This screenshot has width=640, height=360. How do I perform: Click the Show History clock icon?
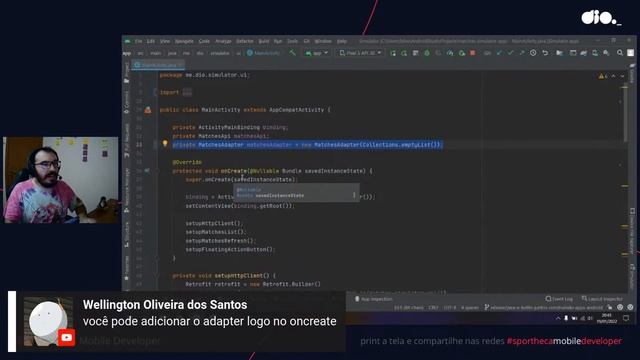coord(533,53)
